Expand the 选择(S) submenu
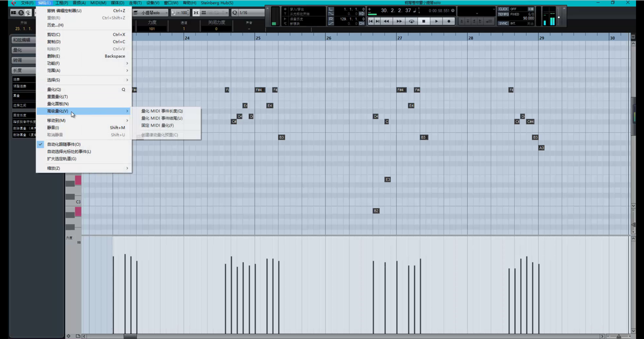The width and height of the screenshot is (644, 339). tap(84, 80)
